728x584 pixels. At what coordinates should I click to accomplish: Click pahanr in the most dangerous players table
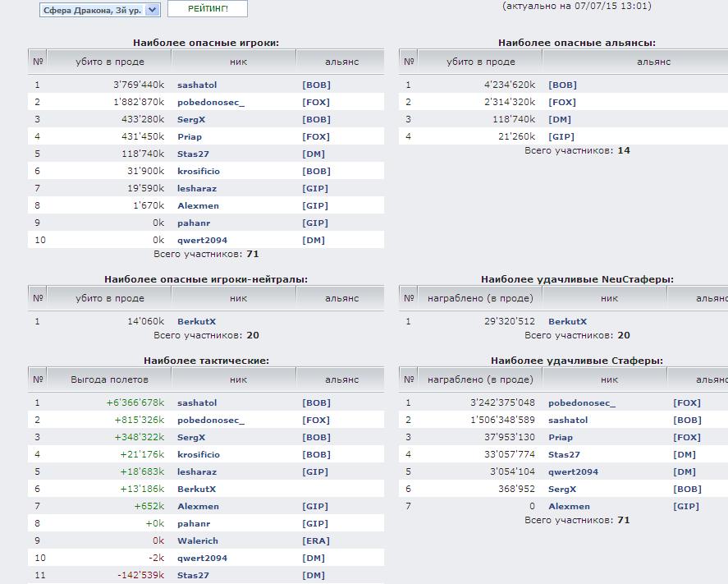[194, 223]
